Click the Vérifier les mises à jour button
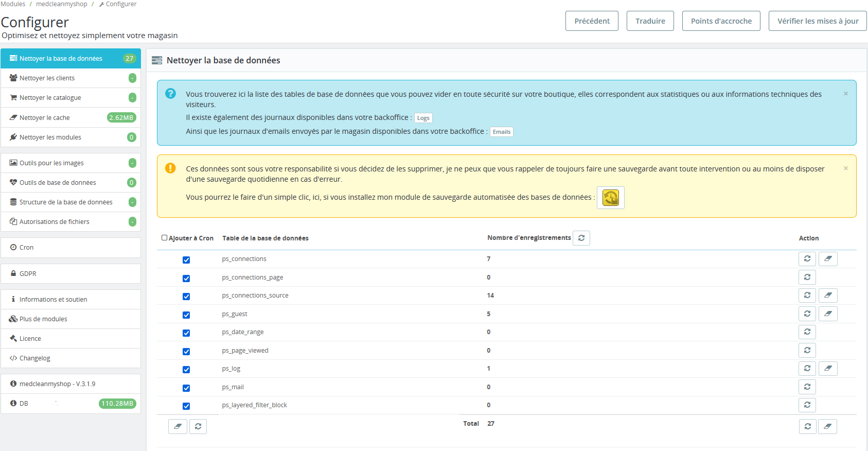Image resolution: width=868 pixels, height=451 pixels. point(818,21)
